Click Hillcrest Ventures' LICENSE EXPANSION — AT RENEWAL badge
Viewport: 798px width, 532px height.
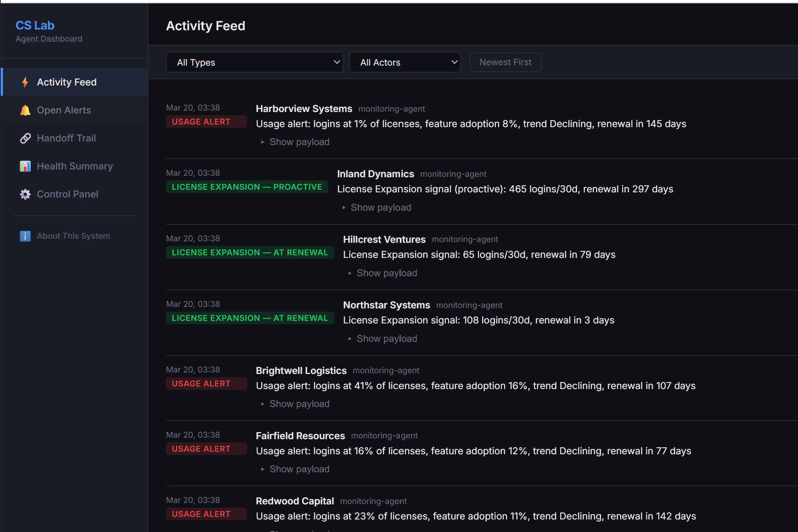[250, 252]
